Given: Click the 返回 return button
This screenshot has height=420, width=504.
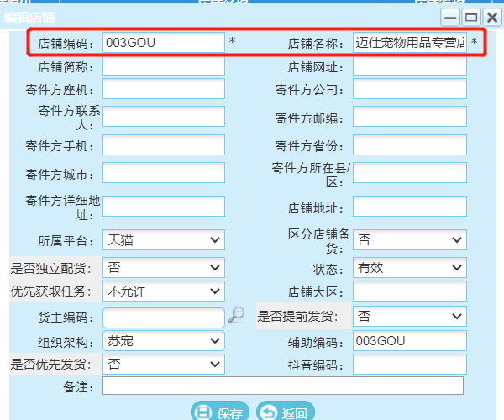Looking at the screenshot, I should point(286,412).
